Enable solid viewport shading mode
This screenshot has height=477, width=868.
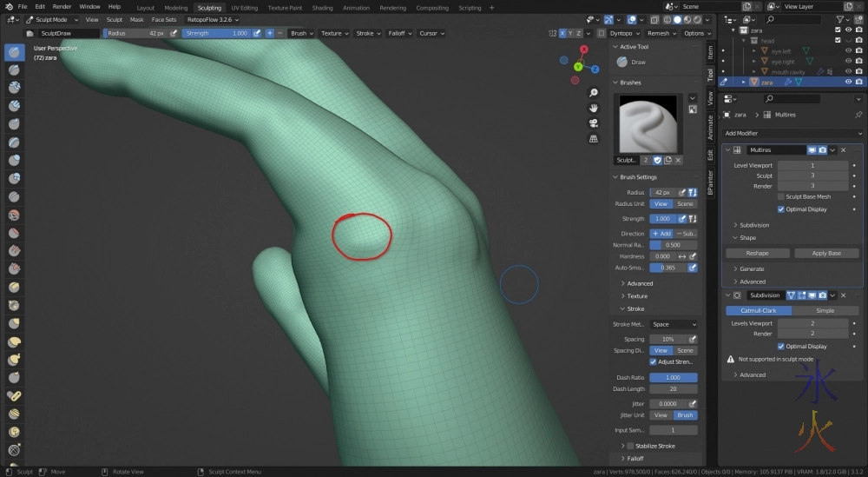click(676, 19)
